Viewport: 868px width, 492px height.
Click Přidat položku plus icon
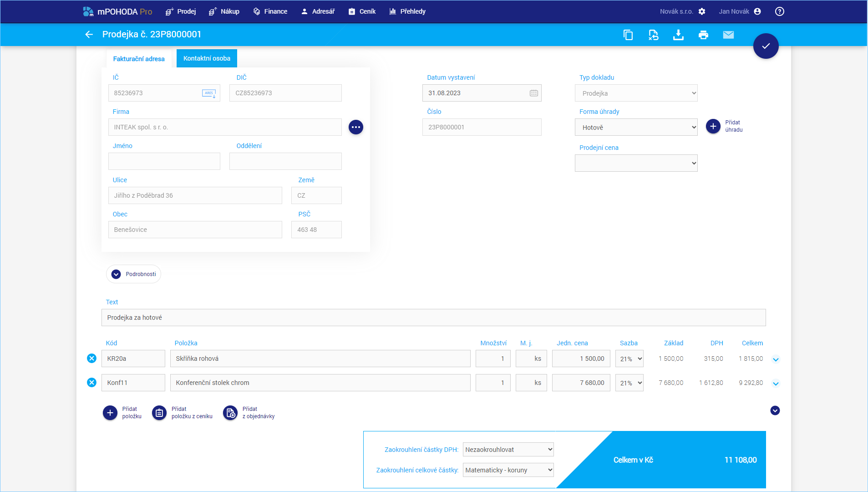point(110,413)
